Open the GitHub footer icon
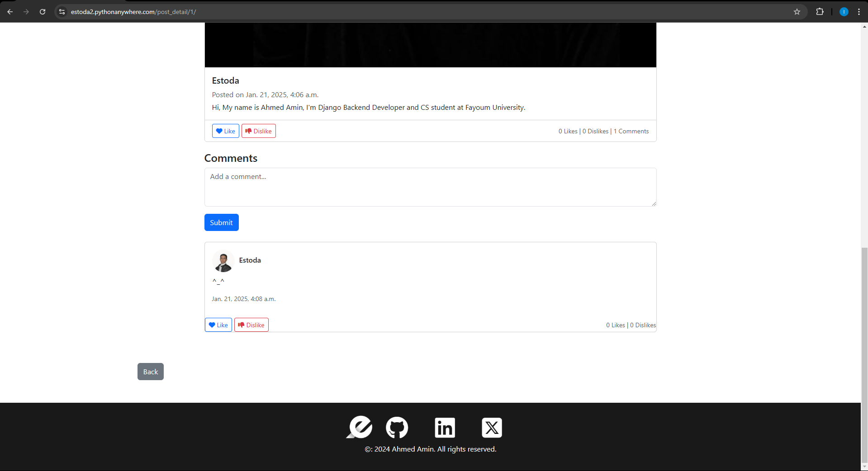The image size is (868, 471). [397, 428]
